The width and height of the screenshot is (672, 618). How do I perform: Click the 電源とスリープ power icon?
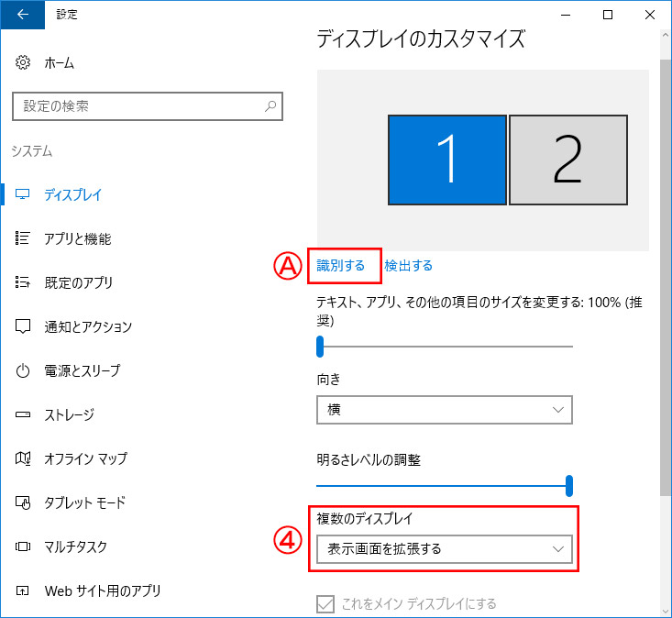point(23,370)
